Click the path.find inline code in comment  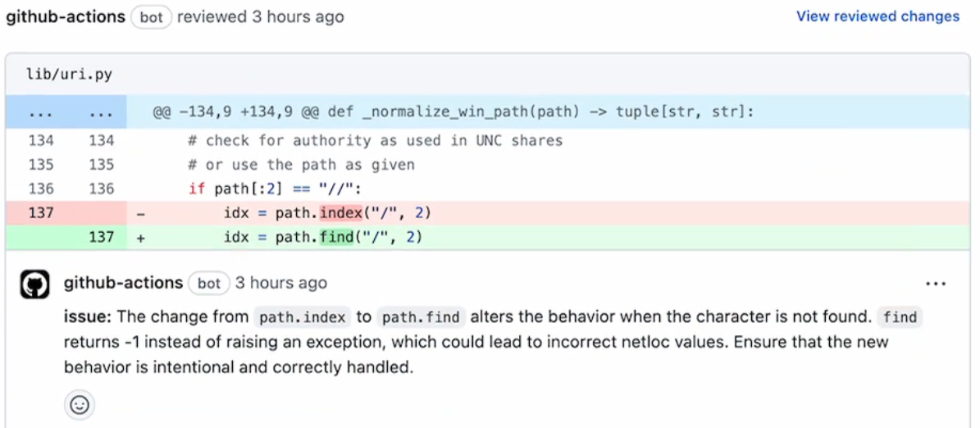[422, 317]
